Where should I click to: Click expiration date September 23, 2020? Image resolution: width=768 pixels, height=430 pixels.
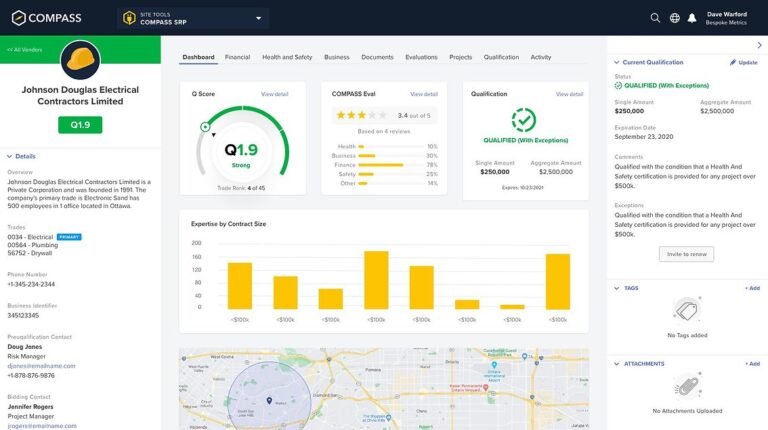(644, 137)
